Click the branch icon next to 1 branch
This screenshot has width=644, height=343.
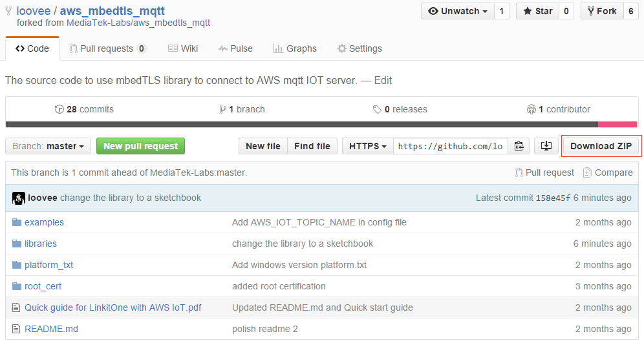[222, 110]
